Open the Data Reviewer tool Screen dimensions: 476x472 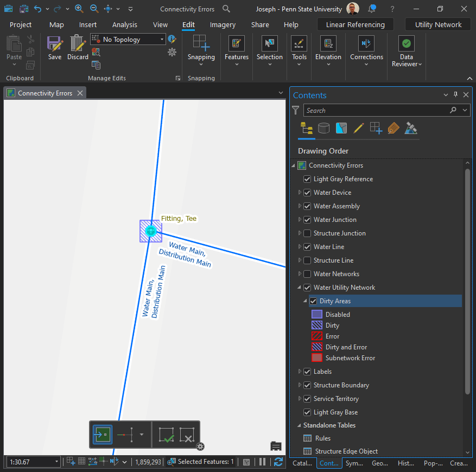407,44
